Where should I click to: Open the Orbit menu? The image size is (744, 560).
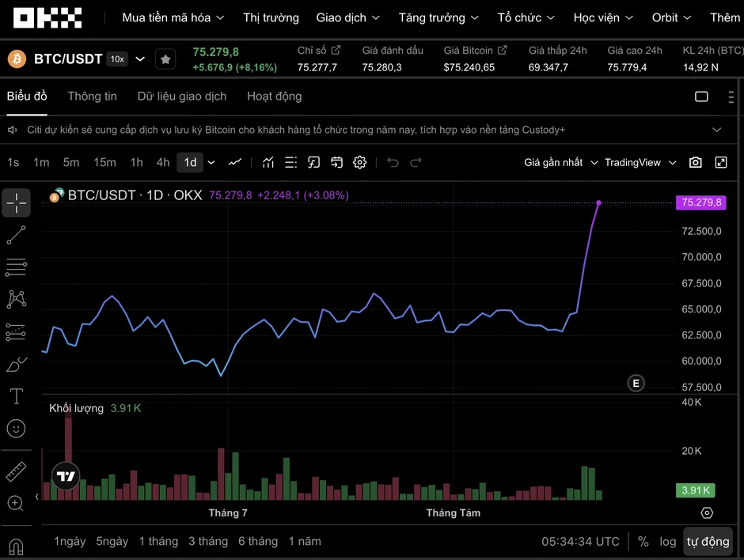[671, 18]
